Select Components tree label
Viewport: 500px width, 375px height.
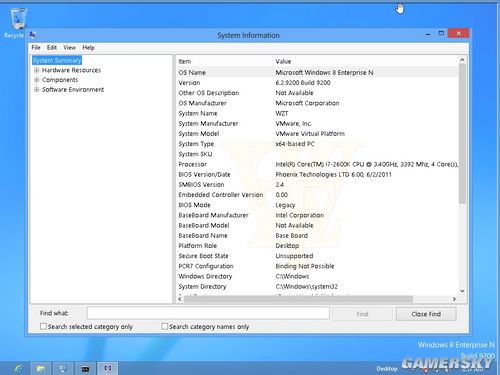pos(60,80)
